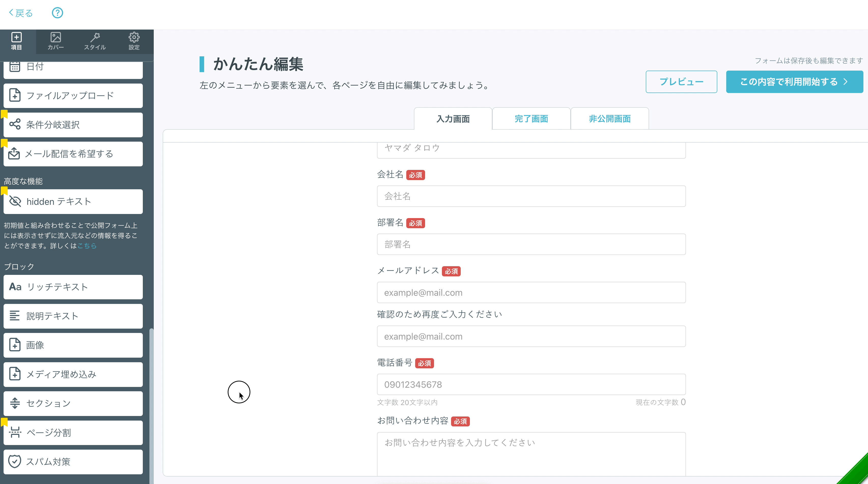
Task: Click the left sidebar scrollbar
Action: coord(151,405)
